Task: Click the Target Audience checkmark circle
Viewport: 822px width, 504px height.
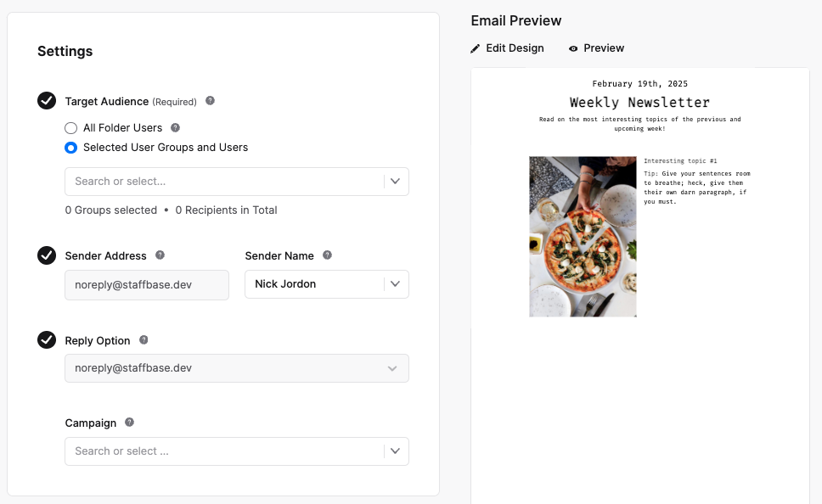Action: pos(47,101)
